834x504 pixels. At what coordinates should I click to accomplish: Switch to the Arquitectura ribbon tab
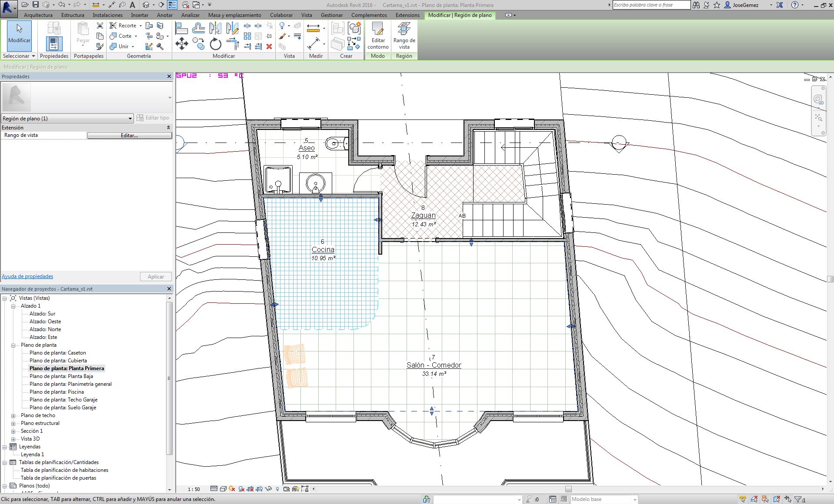[x=38, y=15]
